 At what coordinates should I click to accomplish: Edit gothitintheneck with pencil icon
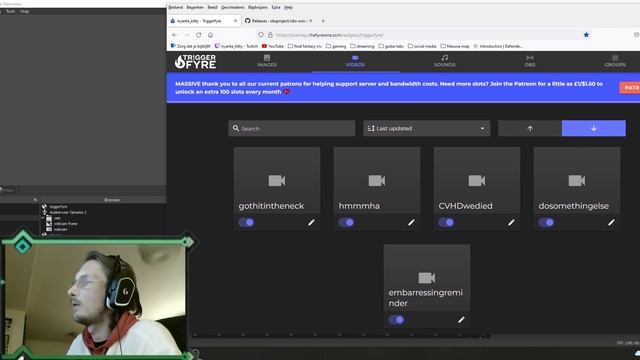pos(311,222)
